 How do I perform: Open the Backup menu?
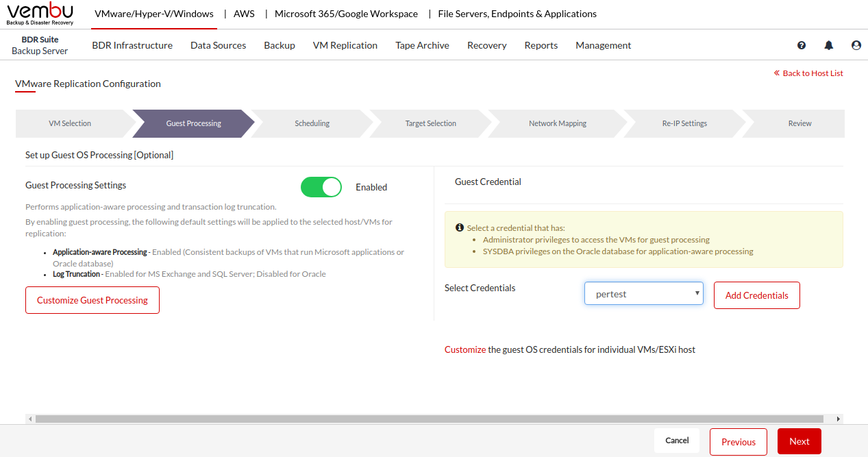(x=280, y=45)
